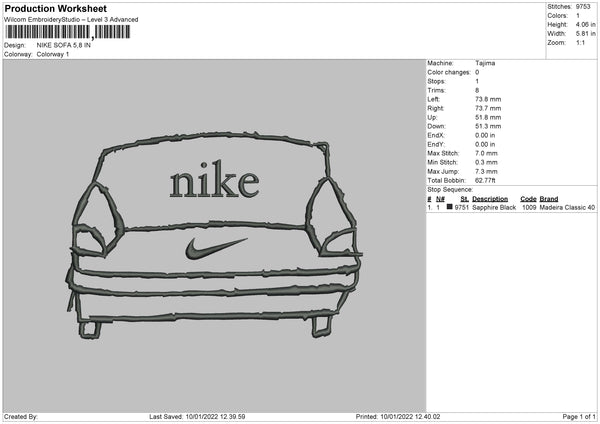Click the Sapphire Black color swatch

[450, 207]
